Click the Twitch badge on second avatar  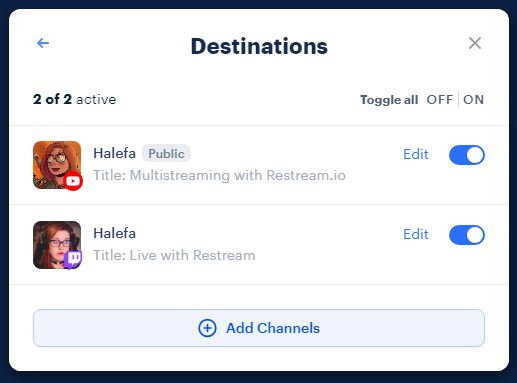click(x=73, y=259)
